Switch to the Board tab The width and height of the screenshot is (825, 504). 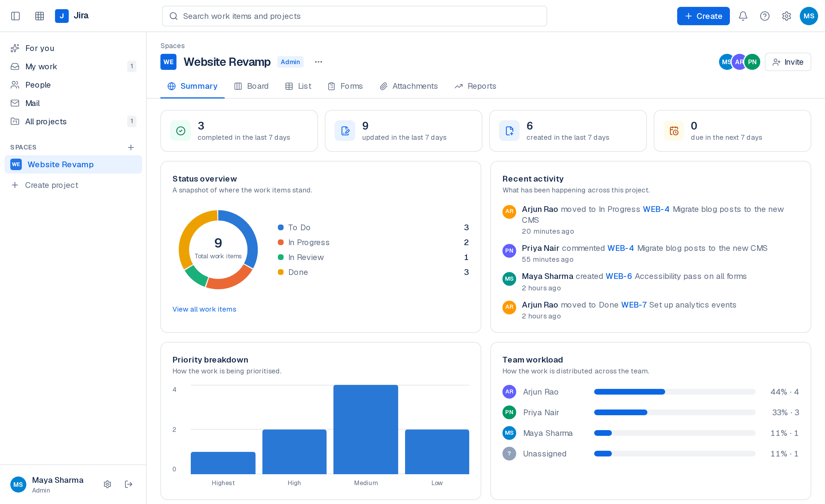point(252,86)
